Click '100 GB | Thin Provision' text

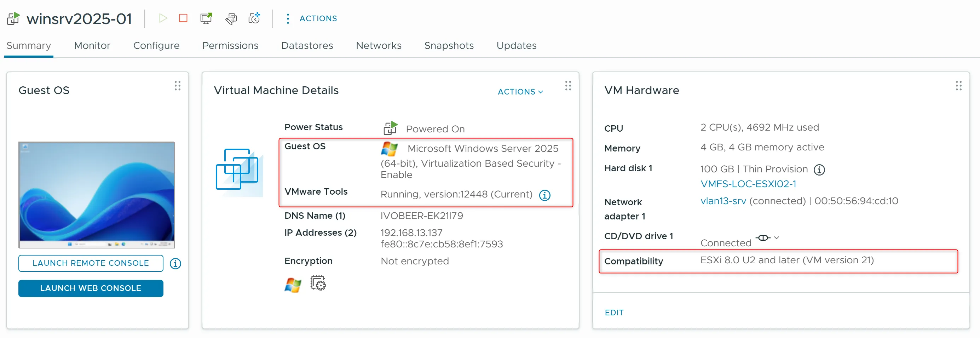754,170
